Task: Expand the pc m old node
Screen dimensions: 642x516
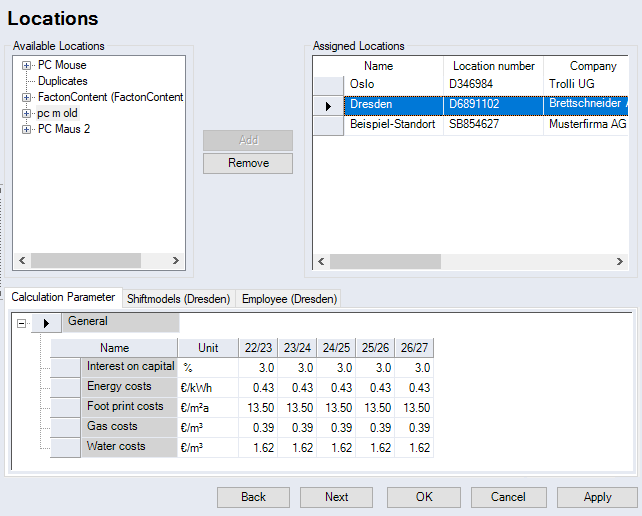Action: (x=27, y=113)
